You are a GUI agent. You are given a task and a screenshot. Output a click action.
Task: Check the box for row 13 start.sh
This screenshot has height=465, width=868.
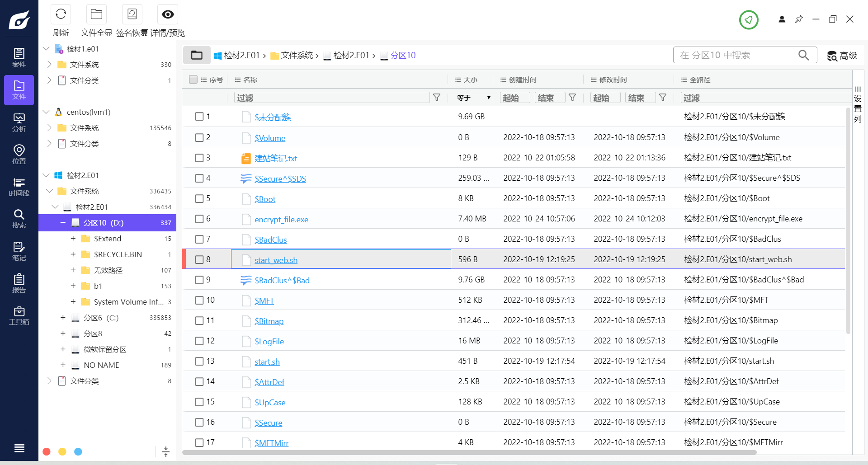(x=199, y=361)
